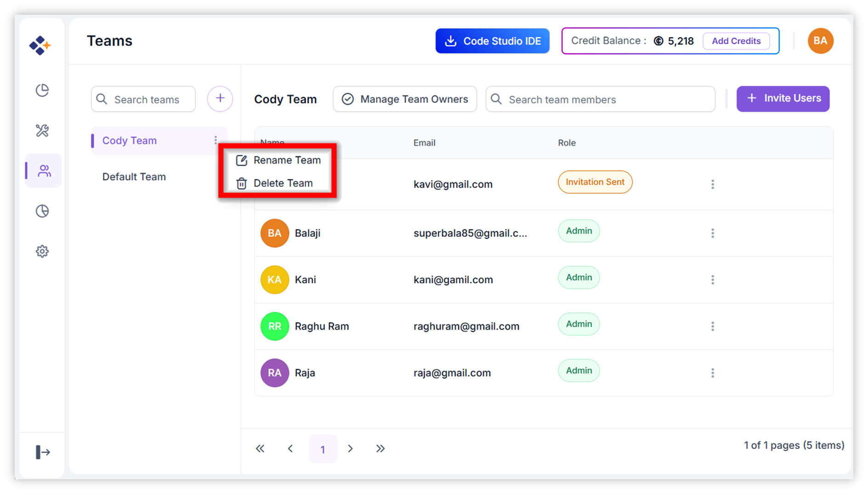
Task: Click the Add Credits button
Action: coord(736,41)
